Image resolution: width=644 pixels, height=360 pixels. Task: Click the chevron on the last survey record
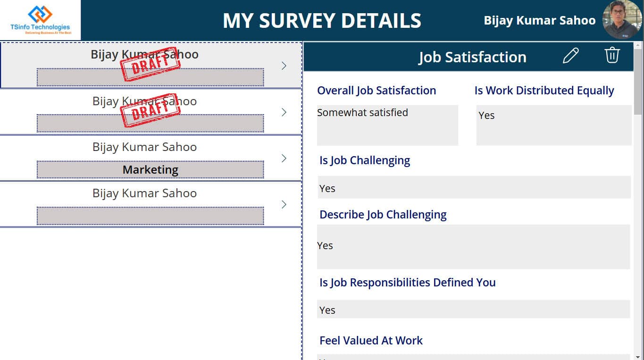(284, 204)
